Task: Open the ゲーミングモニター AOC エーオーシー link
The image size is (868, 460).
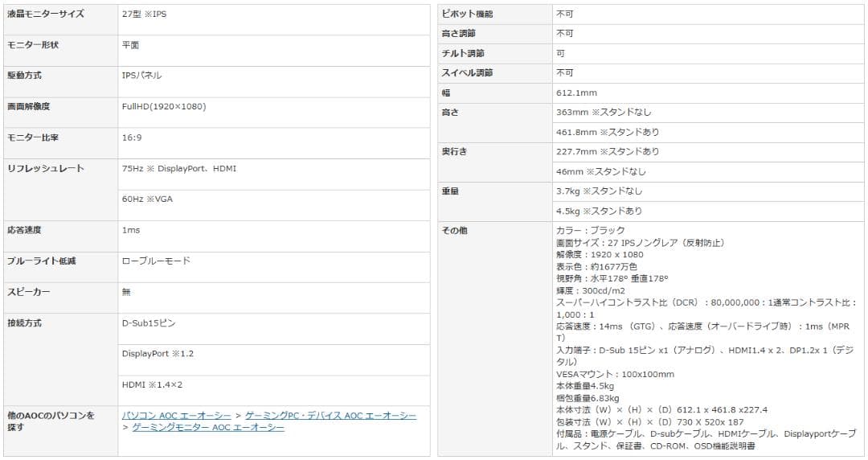Action: pyautogui.click(x=207, y=428)
